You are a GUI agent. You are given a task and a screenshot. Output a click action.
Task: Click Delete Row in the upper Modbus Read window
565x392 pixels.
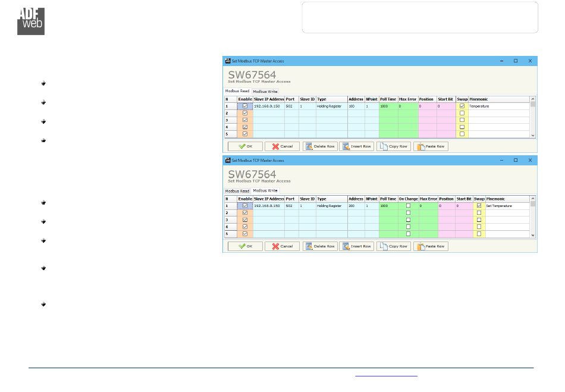pyautogui.click(x=319, y=146)
